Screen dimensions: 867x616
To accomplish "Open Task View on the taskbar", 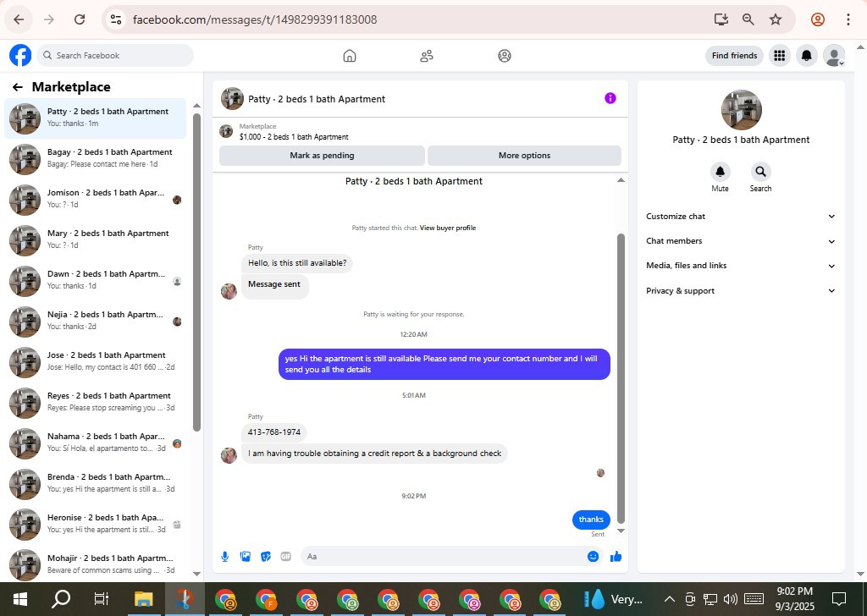I will [102, 599].
